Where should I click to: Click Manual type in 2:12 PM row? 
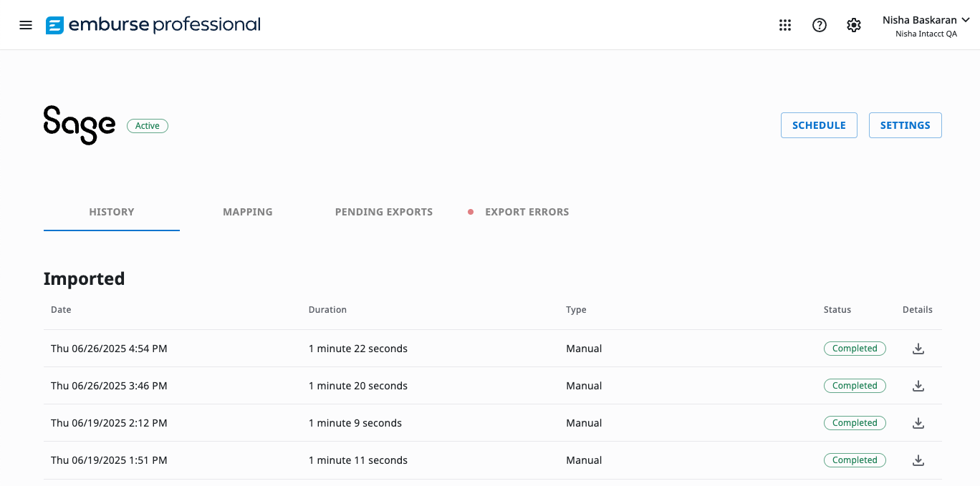point(584,423)
